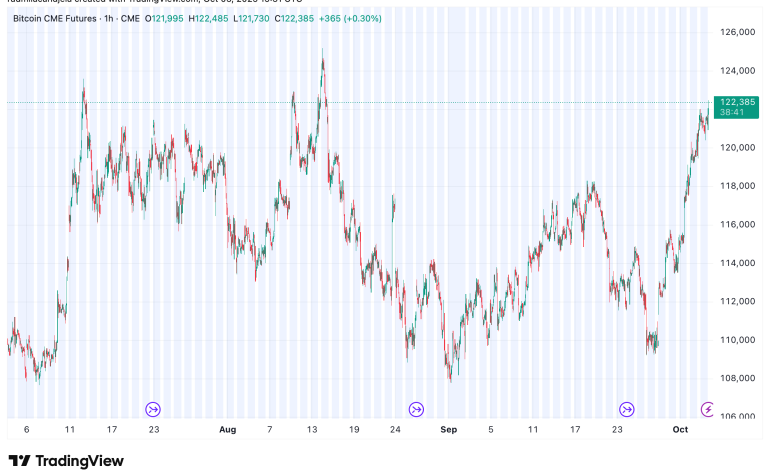Click the 110,000 price axis label
The height and width of the screenshot is (470, 770).
tap(735, 340)
